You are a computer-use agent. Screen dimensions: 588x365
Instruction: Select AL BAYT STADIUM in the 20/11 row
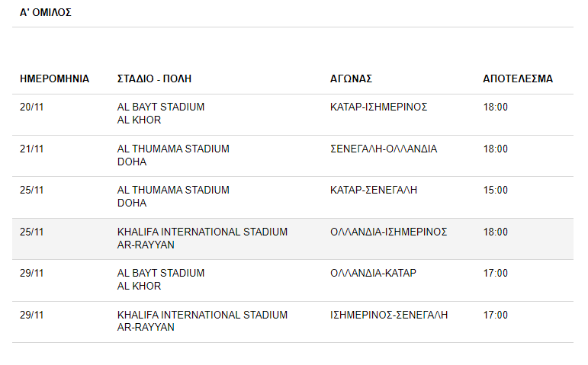(161, 107)
